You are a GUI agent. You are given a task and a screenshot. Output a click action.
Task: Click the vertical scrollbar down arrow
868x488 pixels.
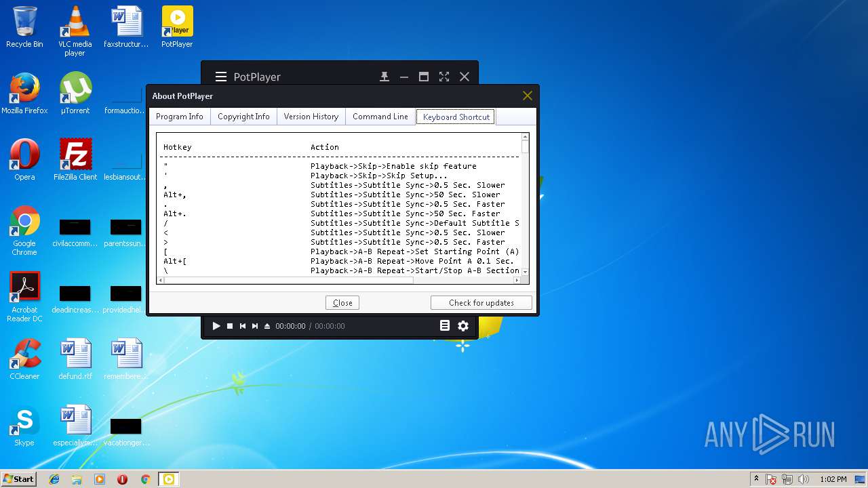coord(525,271)
